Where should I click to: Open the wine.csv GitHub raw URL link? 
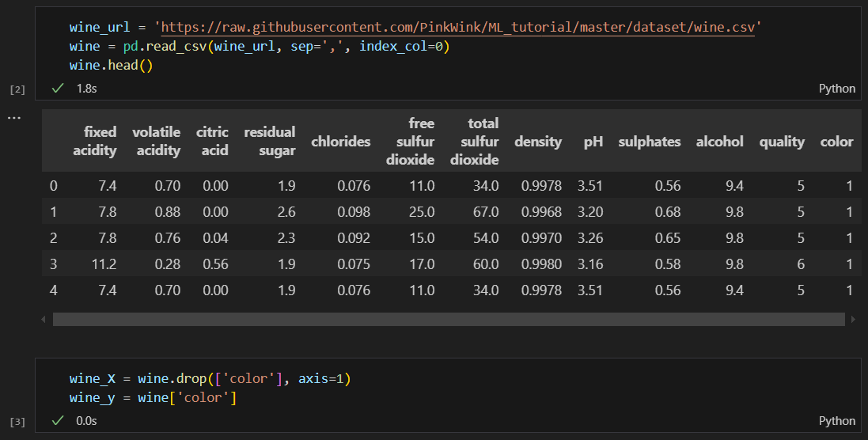[x=458, y=27]
